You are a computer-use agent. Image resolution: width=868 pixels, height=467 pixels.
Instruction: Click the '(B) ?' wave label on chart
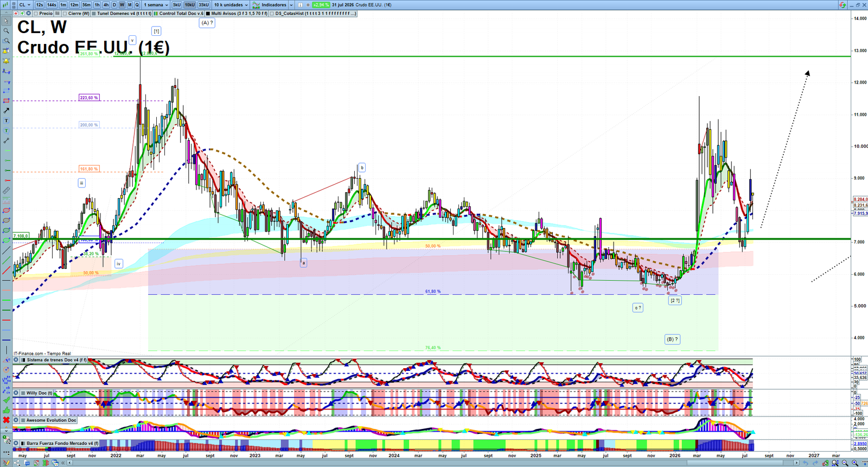[672, 339]
